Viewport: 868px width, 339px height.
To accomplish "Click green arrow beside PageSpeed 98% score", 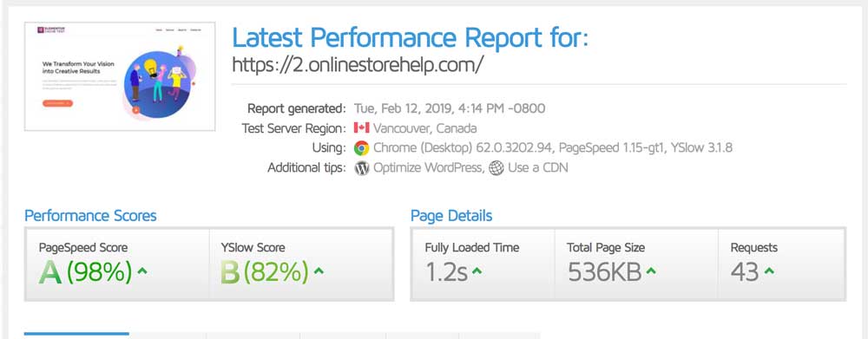I will pos(142,271).
